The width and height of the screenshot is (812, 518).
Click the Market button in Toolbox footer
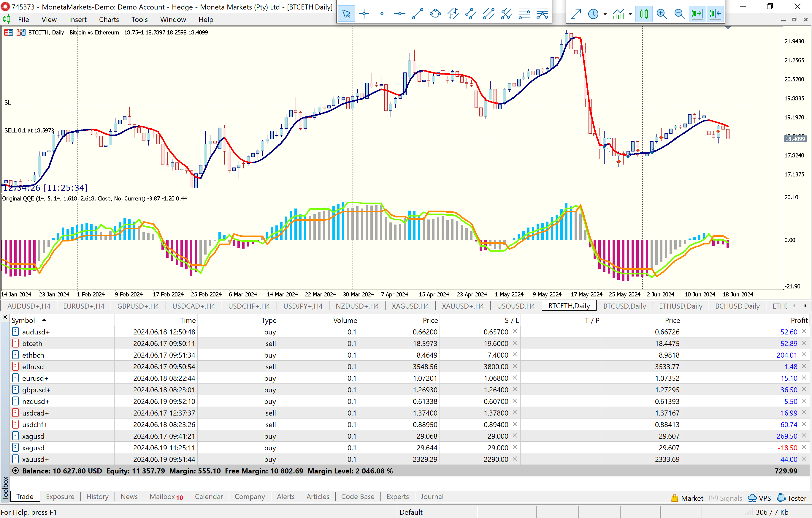[687, 498]
